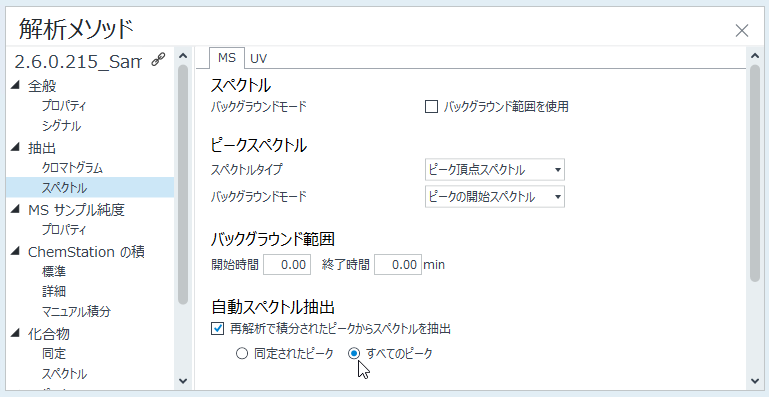Click the 開始時間 input field
The width and height of the screenshot is (769, 397).
coord(287,265)
